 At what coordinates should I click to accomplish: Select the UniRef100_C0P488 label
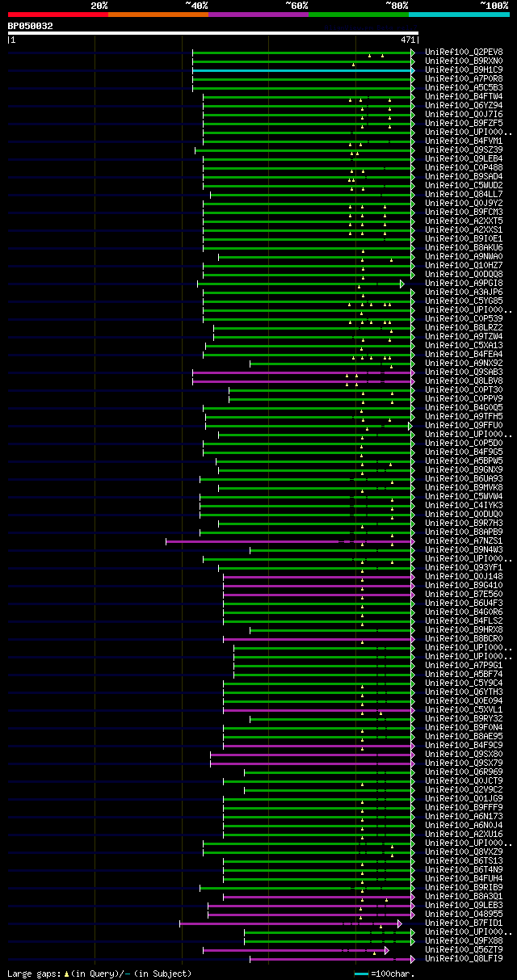pyautogui.click(x=464, y=168)
